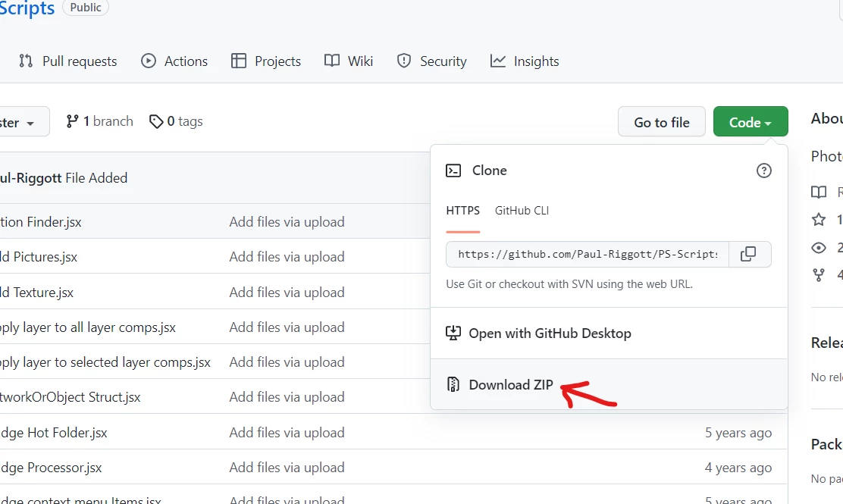Click the Pull requests icon
The height and width of the screenshot is (504, 843).
click(x=25, y=61)
